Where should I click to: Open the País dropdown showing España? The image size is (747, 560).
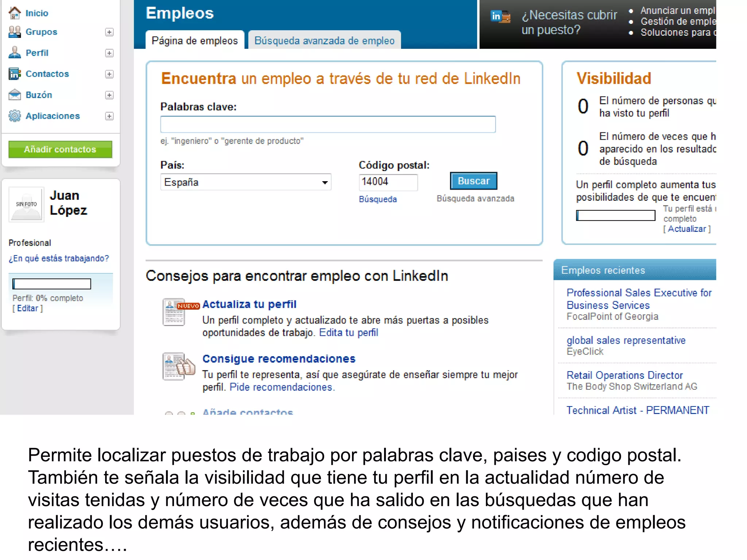246,182
